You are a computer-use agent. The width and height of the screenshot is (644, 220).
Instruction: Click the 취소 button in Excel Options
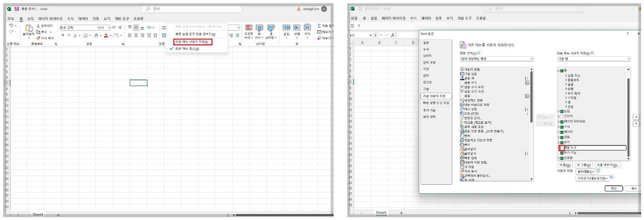pos(633,188)
